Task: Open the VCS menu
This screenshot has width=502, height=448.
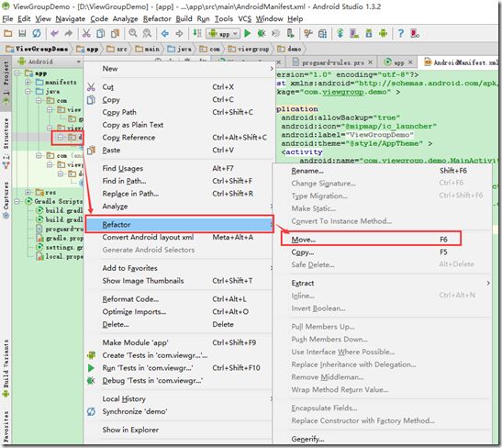Action: click(245, 19)
